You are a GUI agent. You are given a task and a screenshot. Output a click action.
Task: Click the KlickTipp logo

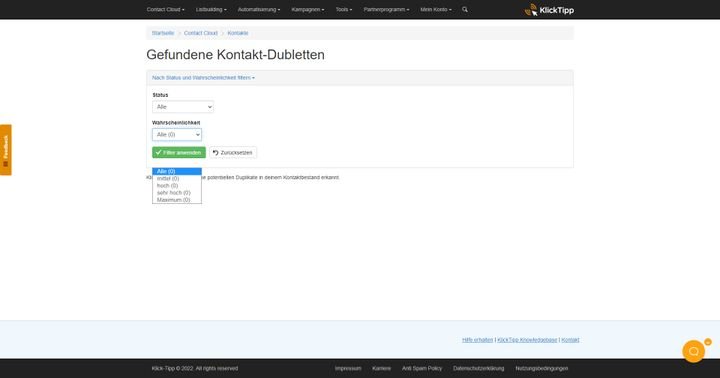coord(549,10)
